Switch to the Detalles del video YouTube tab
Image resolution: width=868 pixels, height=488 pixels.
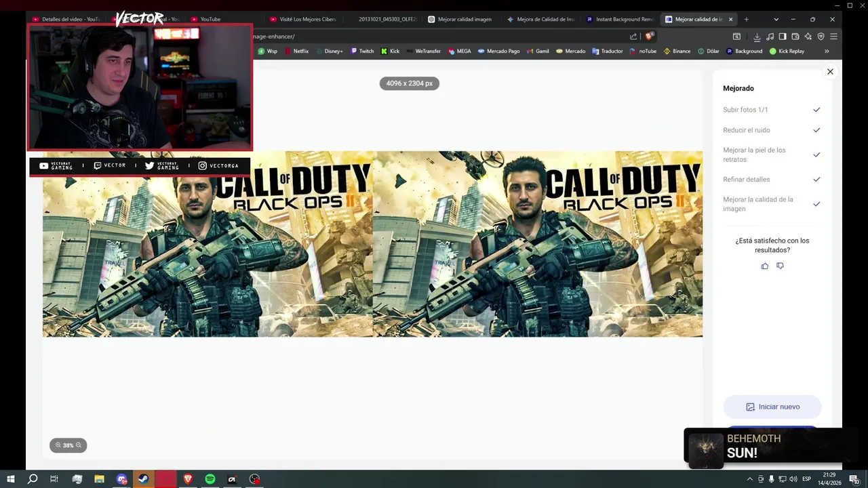[66, 19]
